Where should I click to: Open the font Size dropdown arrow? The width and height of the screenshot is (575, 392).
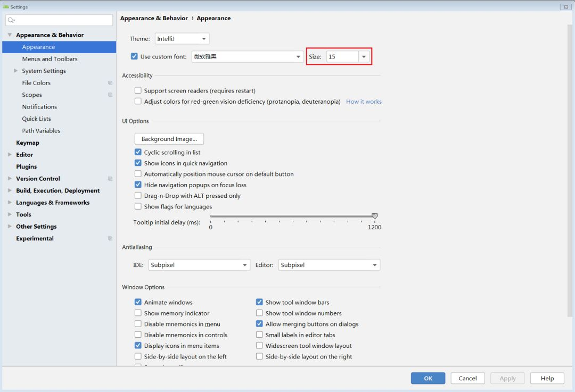364,57
